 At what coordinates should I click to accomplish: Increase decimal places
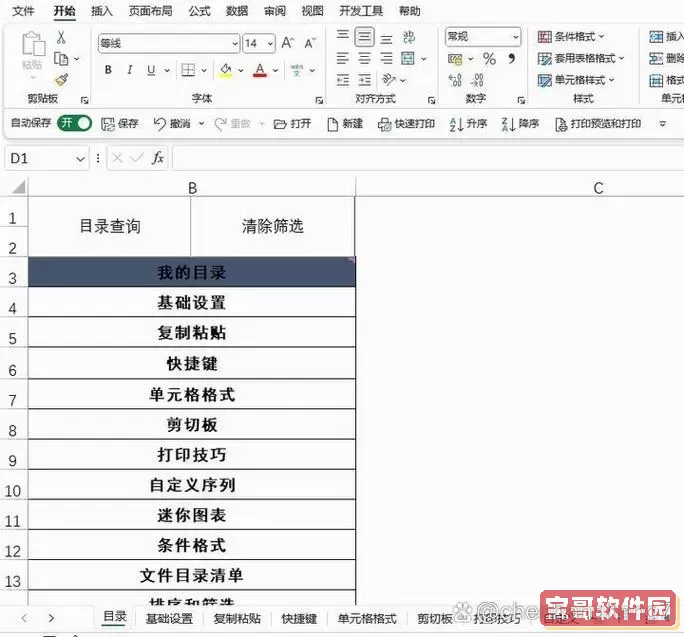coord(455,80)
